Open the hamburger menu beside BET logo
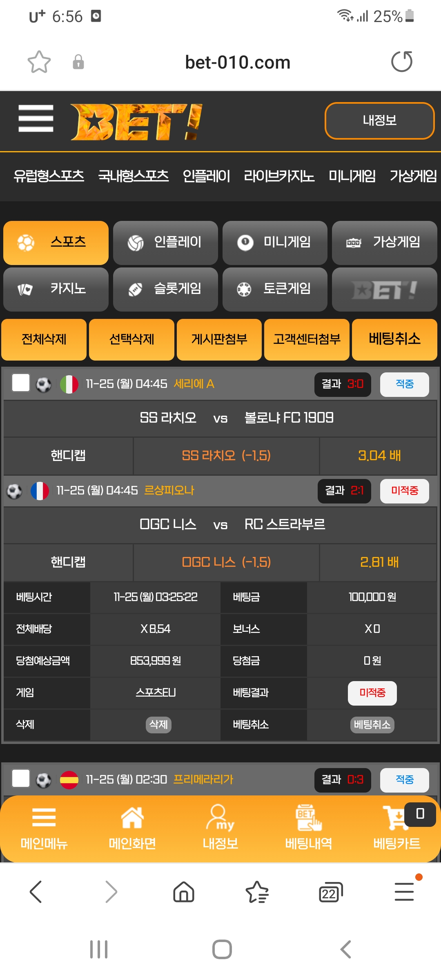The width and height of the screenshot is (441, 980). (36, 118)
